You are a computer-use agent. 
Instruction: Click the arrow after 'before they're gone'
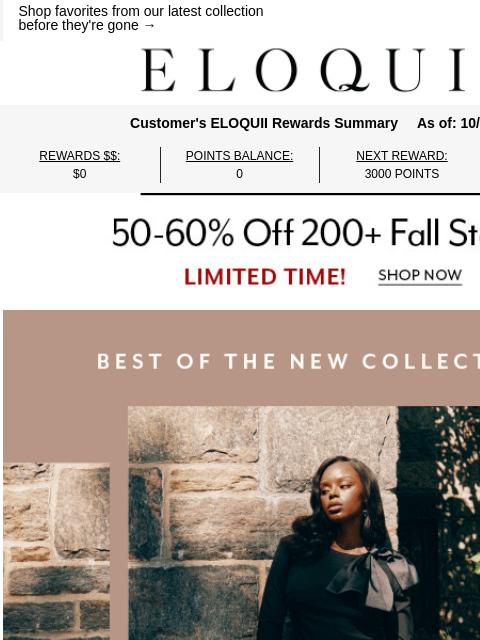click(x=149, y=25)
